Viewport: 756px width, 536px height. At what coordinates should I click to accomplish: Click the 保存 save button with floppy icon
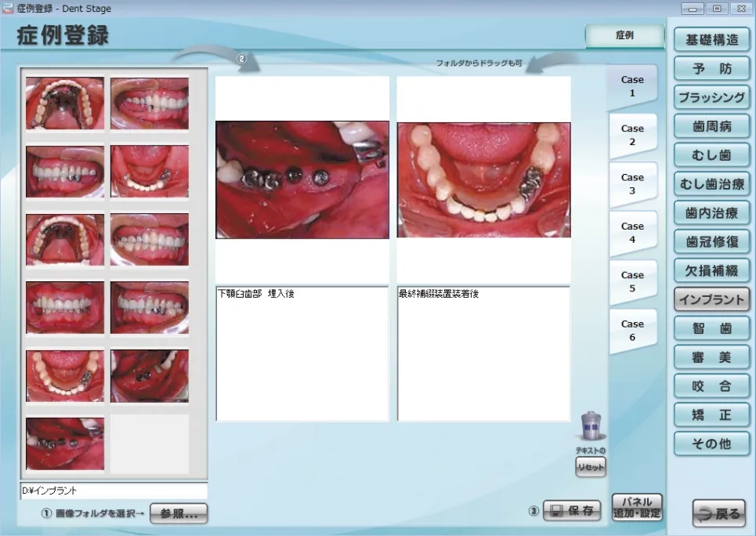(x=571, y=511)
